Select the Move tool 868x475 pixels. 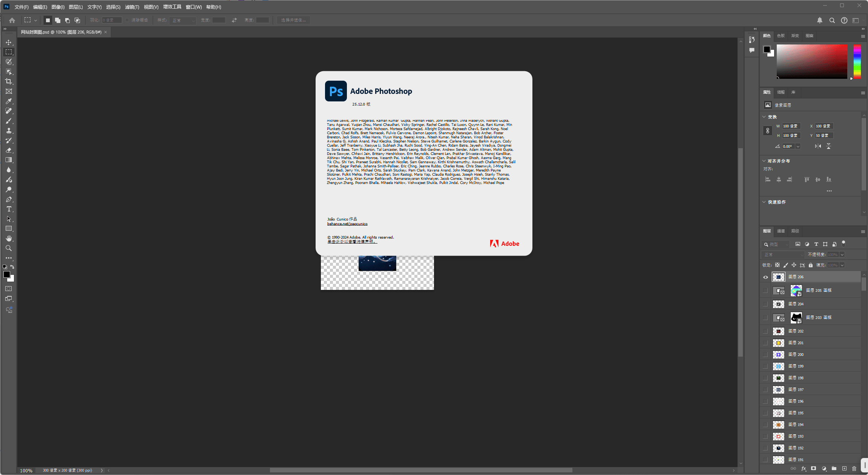click(9, 42)
